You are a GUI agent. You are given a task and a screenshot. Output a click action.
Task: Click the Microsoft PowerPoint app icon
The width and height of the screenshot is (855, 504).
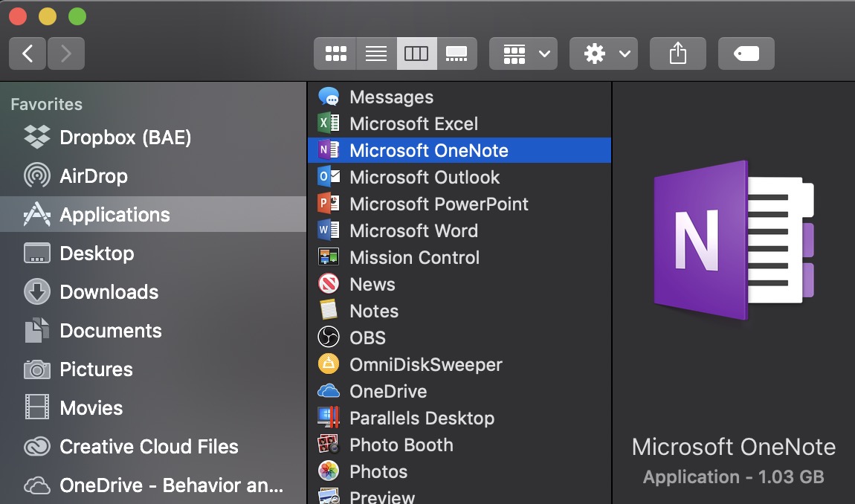click(x=329, y=204)
